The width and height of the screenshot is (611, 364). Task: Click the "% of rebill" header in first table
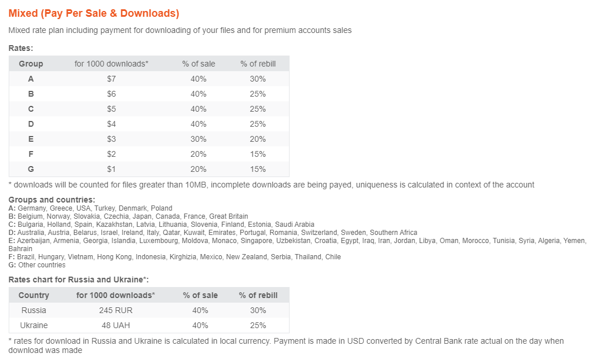pos(258,64)
